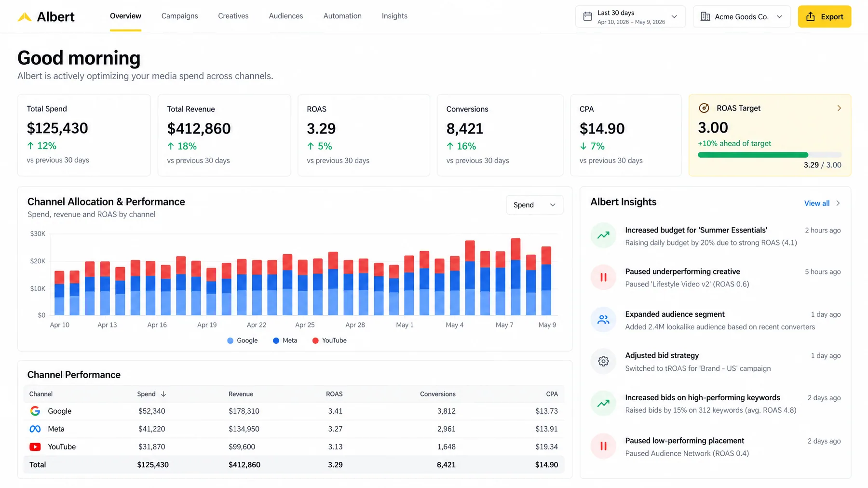The width and height of the screenshot is (868, 488).
Task: Open the Creatives tab
Action: 233,16
